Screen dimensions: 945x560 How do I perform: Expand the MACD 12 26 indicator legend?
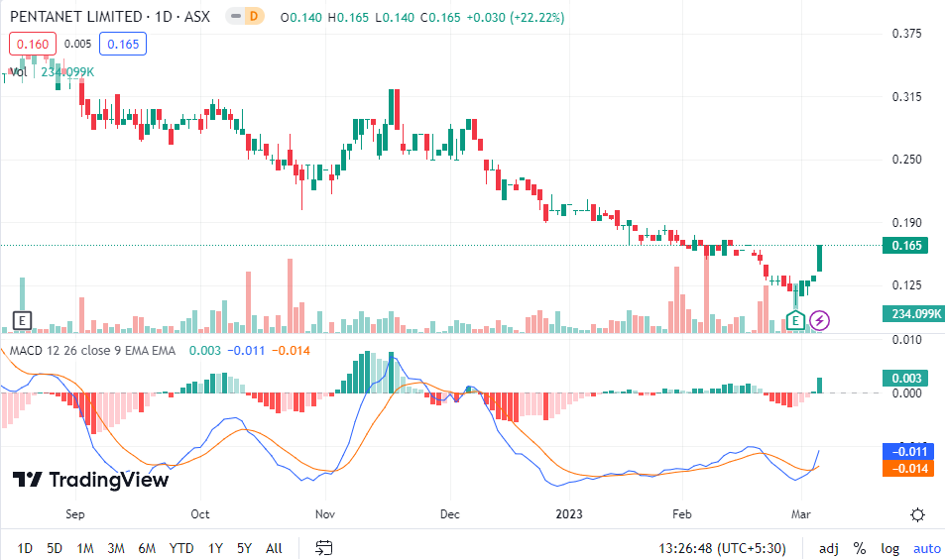click(x=92, y=350)
